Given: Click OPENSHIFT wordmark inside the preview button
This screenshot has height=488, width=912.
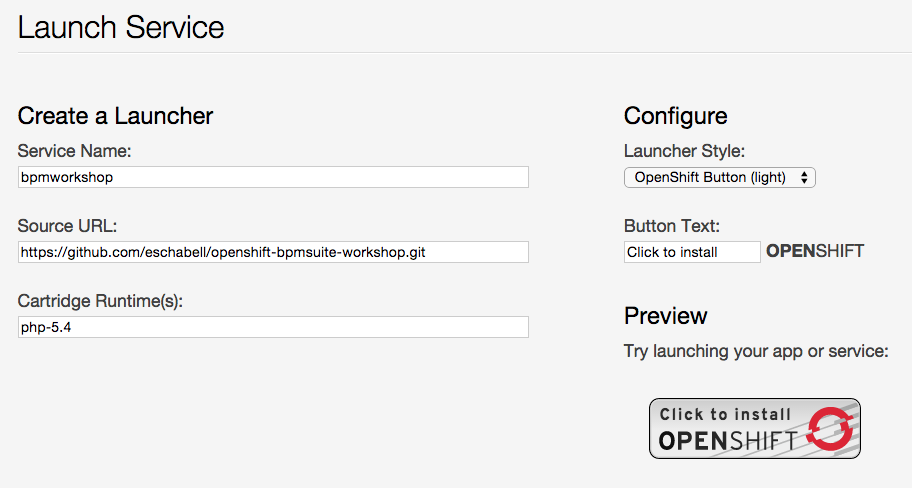Looking at the screenshot, I should click(x=727, y=441).
